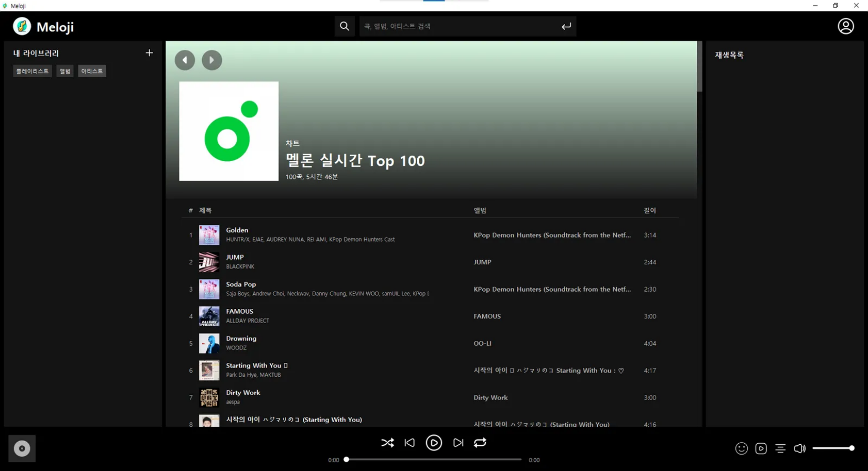Image resolution: width=868 pixels, height=471 pixels.
Task: Click the playback progress bar
Action: click(x=433, y=459)
